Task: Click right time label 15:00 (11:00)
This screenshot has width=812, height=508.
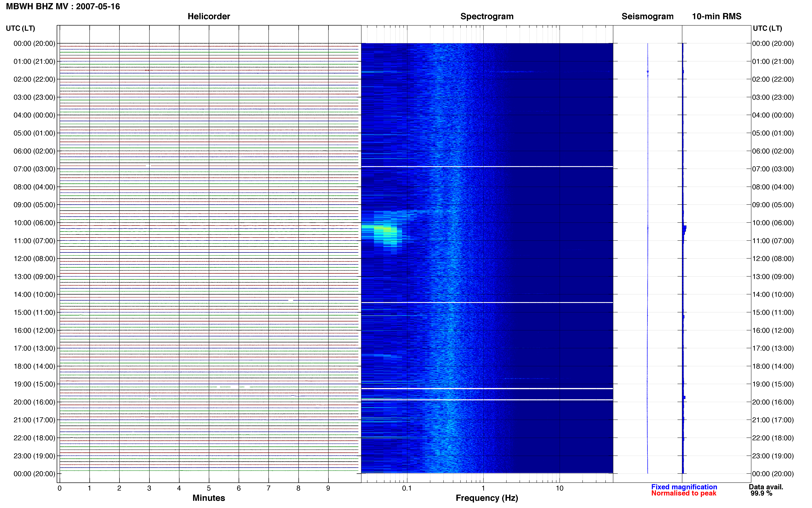Action: [773, 312]
